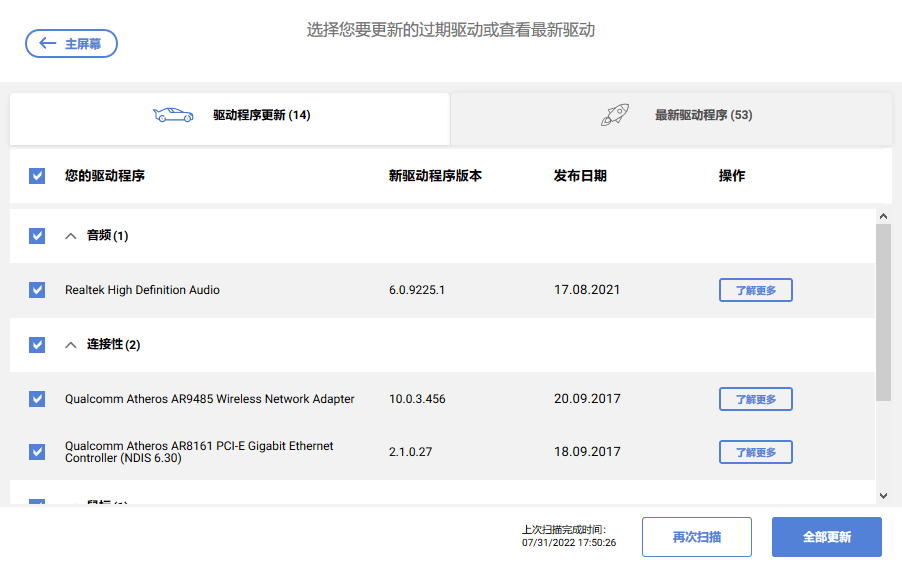Click 再次扫描 to rescan drivers

697,537
